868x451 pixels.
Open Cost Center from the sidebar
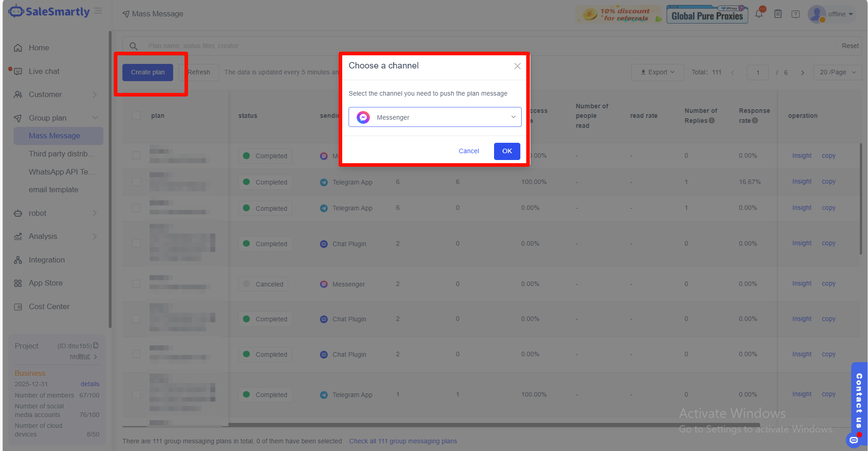point(48,306)
